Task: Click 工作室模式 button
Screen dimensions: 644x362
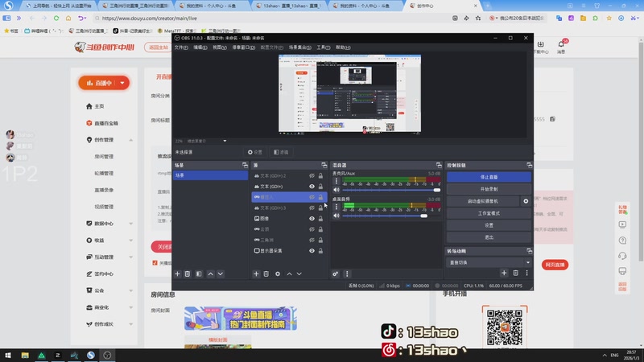Action: point(489,213)
